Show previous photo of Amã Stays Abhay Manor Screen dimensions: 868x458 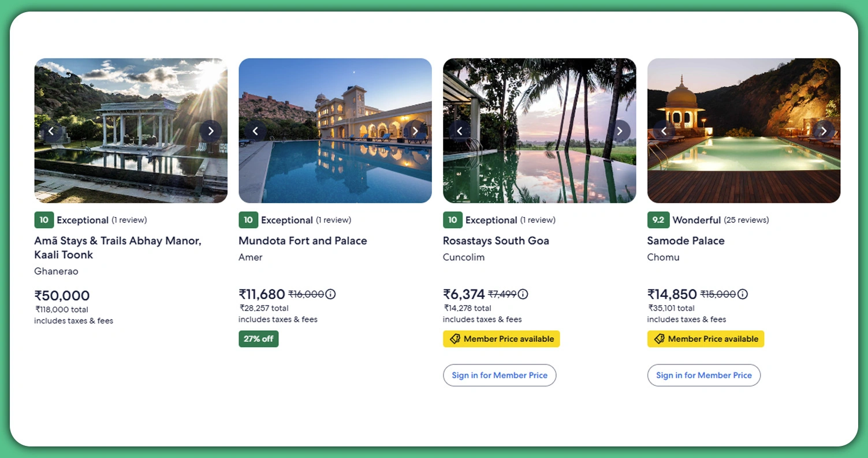[51, 131]
